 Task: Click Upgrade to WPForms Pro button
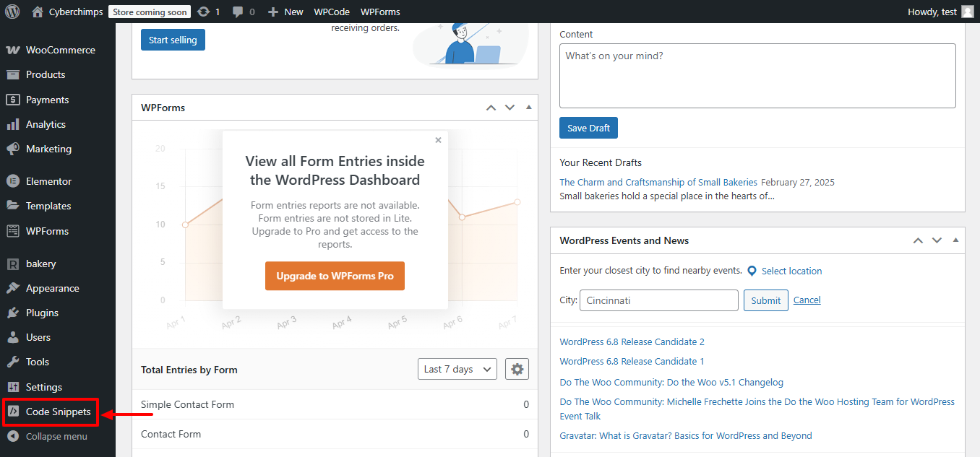coord(335,276)
